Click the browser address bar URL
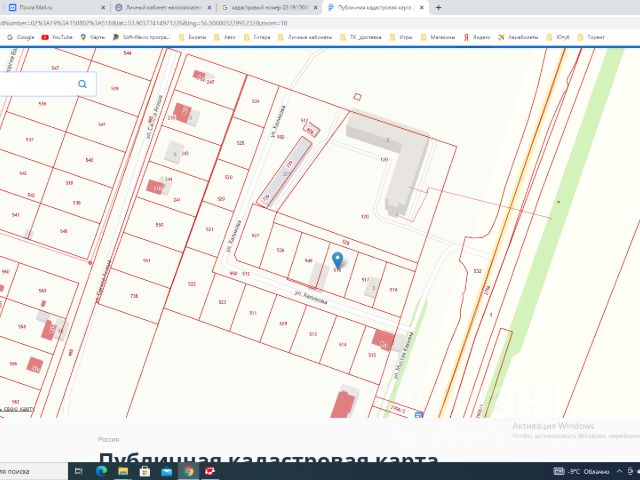The width and height of the screenshot is (640, 480). (144, 23)
